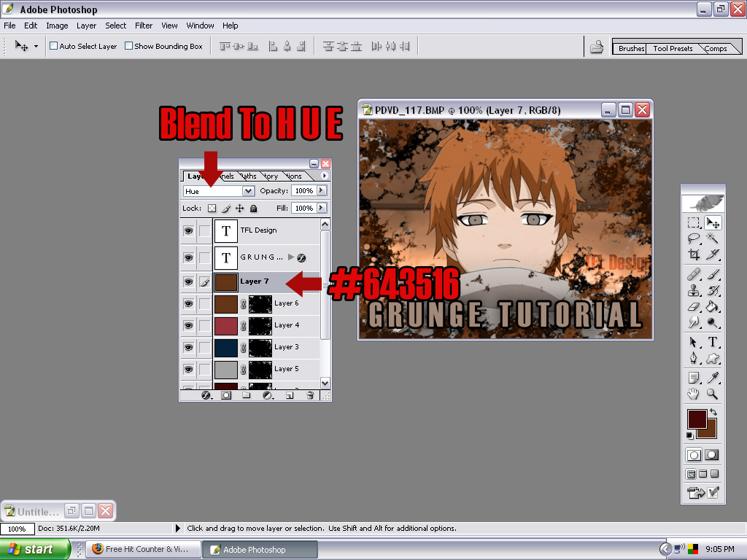Image resolution: width=747 pixels, height=560 pixels.
Task: Select the Move tool in toolbox
Action: coord(713,223)
